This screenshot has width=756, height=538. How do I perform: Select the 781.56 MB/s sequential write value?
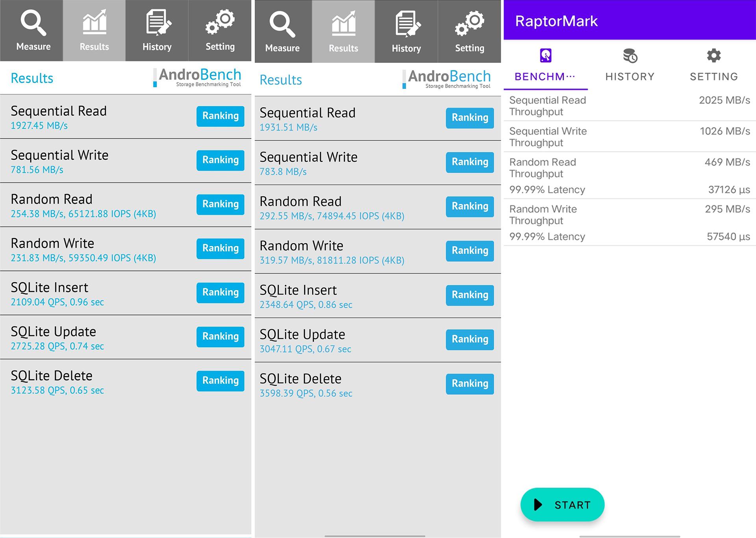point(37,170)
